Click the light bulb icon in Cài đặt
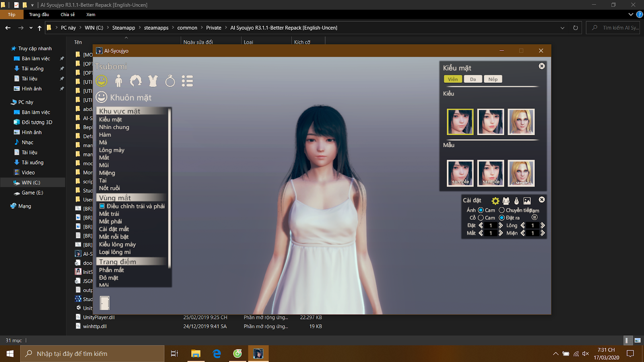The height and width of the screenshot is (362, 644). [516, 201]
